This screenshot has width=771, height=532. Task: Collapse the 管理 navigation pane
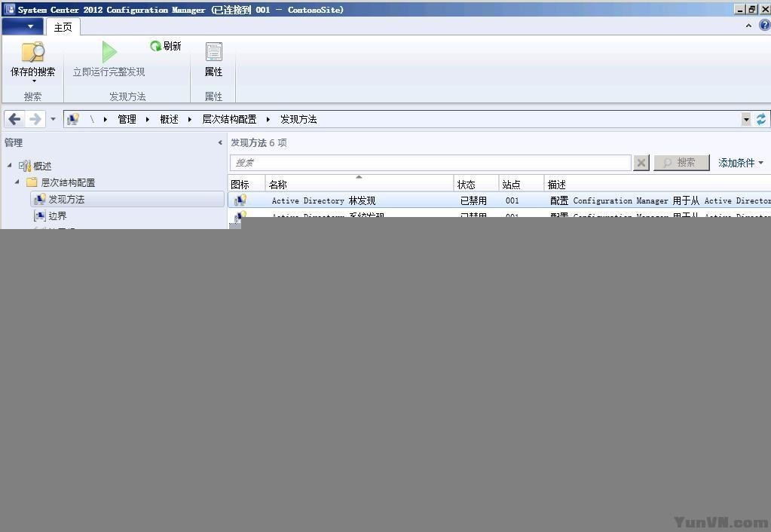tap(220, 142)
